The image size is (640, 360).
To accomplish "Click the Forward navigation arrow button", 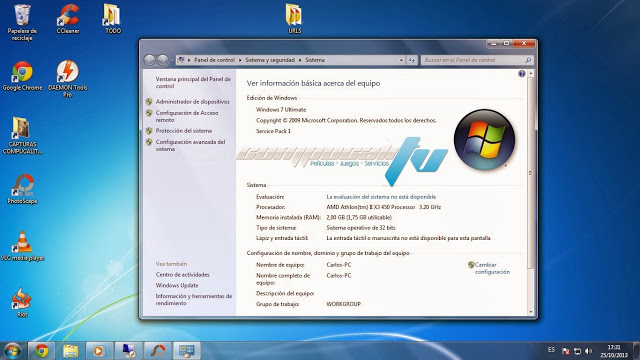I will click(162, 60).
